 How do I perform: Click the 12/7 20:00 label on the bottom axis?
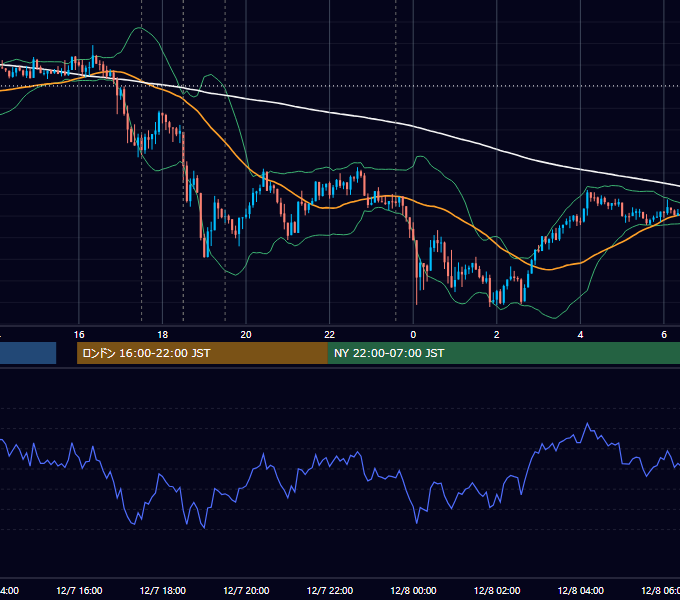point(246,591)
